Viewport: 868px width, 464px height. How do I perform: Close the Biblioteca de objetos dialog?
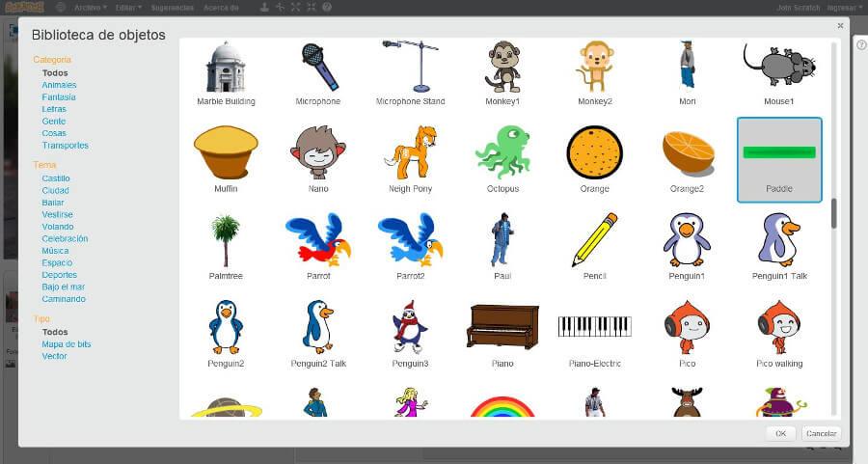tap(840, 25)
